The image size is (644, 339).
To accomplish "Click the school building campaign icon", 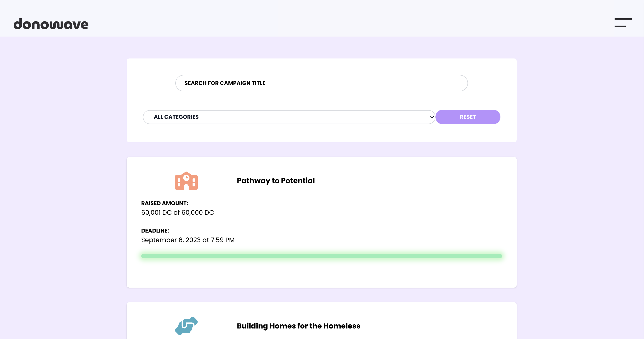I will [186, 181].
